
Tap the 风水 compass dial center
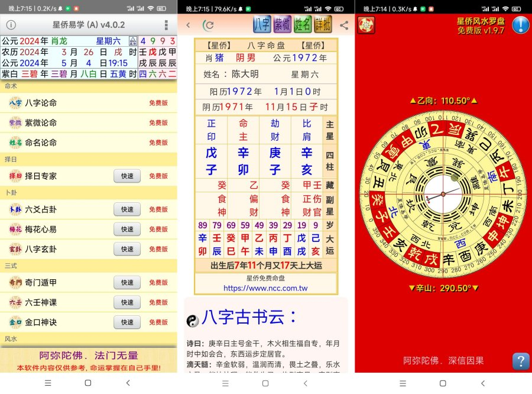[443, 193]
